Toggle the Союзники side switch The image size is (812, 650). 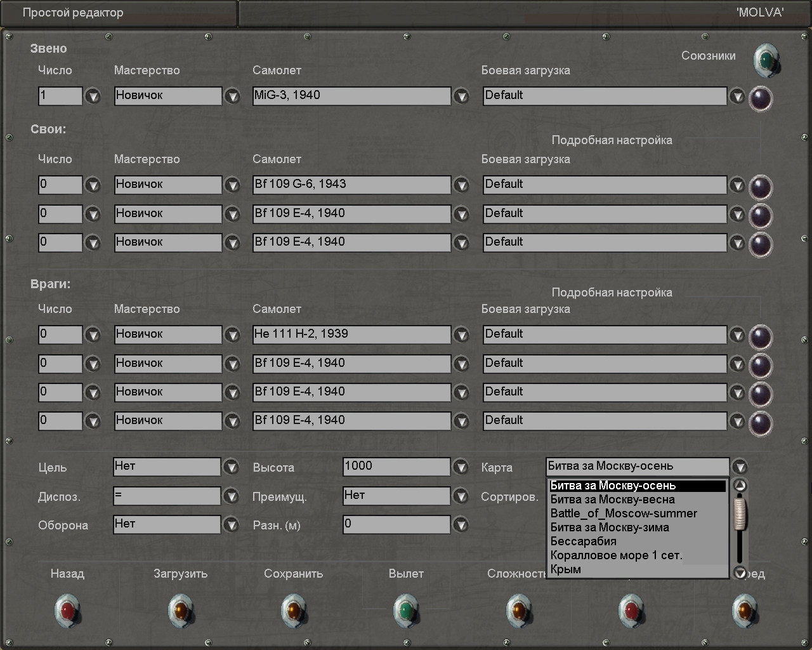766,60
